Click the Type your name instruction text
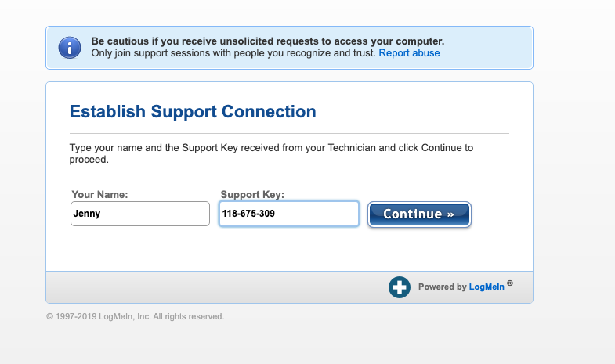Screen dimensions: 615x364 tap(271, 153)
